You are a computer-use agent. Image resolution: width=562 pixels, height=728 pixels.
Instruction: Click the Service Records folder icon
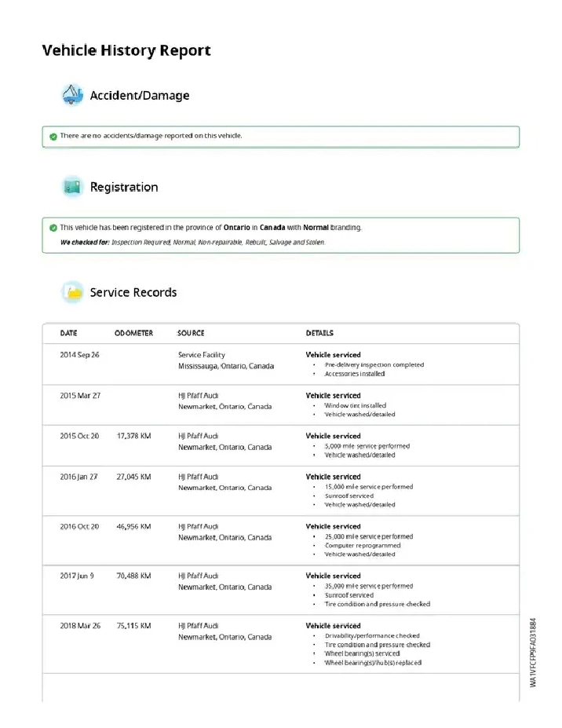pos(72,292)
